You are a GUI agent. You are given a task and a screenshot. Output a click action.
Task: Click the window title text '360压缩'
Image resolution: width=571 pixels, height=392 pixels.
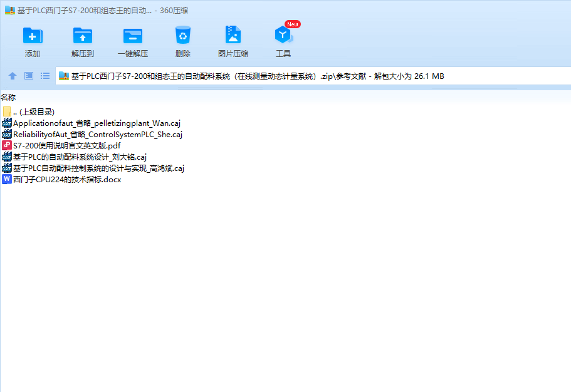tap(174, 11)
